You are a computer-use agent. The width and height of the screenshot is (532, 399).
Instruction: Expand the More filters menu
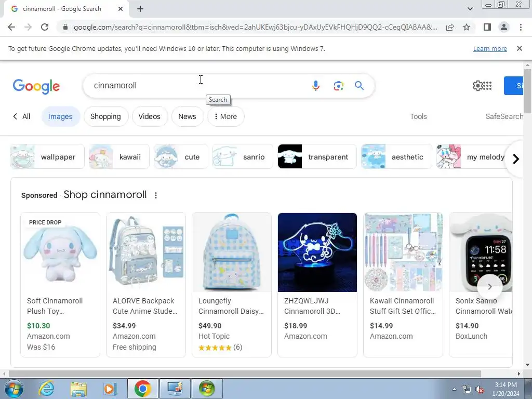[x=225, y=116]
